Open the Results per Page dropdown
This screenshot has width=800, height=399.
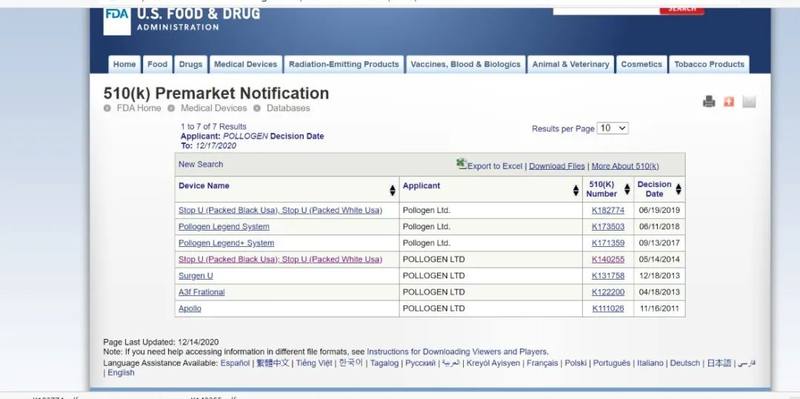pyautogui.click(x=613, y=128)
